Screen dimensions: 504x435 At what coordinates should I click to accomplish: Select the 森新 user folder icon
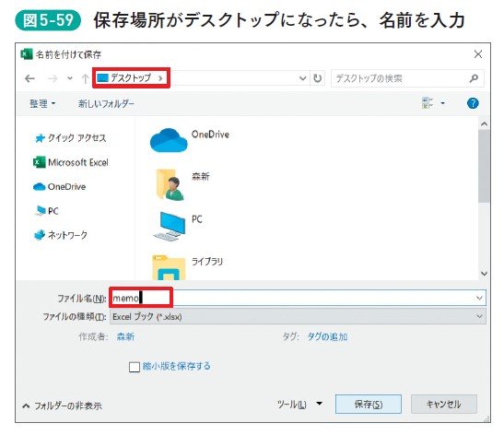(x=170, y=184)
